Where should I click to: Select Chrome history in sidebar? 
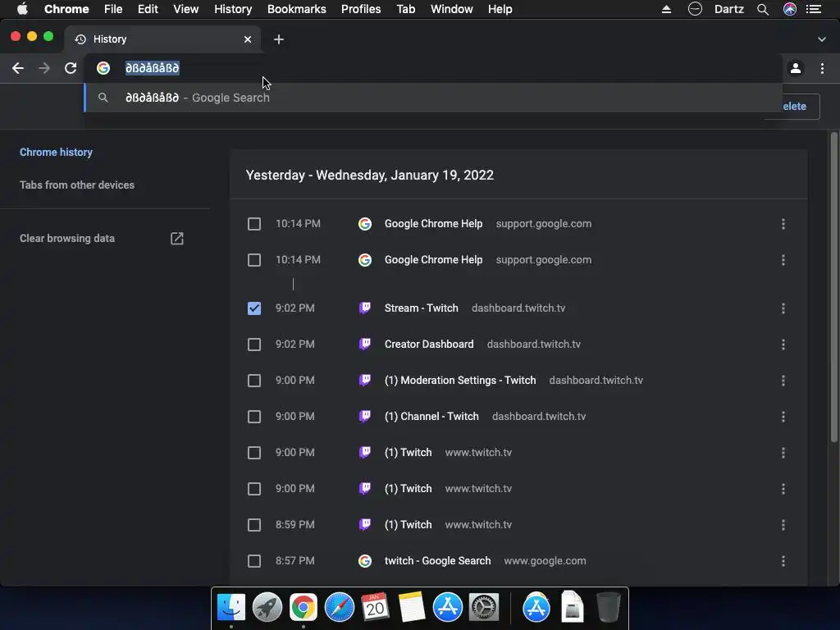coord(57,152)
